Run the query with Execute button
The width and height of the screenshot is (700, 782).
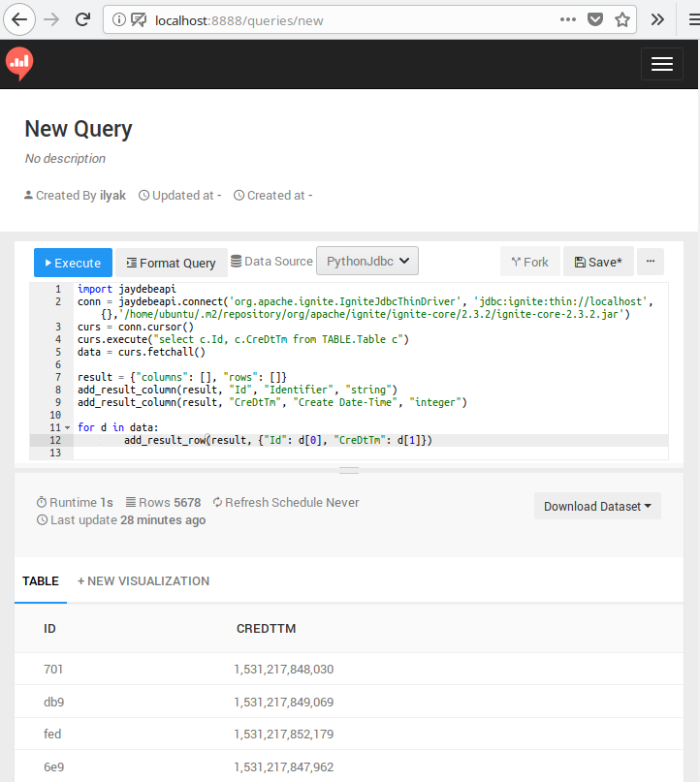(73, 263)
